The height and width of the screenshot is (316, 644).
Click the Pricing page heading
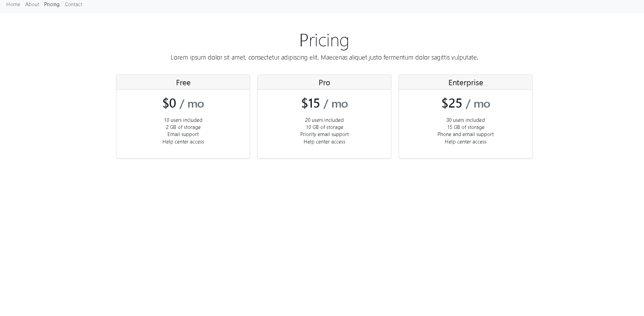click(x=324, y=40)
